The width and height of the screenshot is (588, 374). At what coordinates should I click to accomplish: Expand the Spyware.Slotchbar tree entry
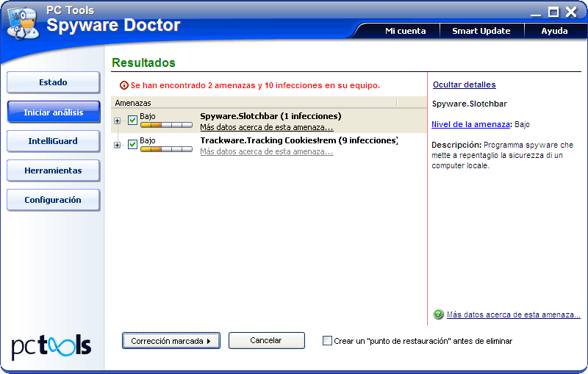[x=117, y=121]
